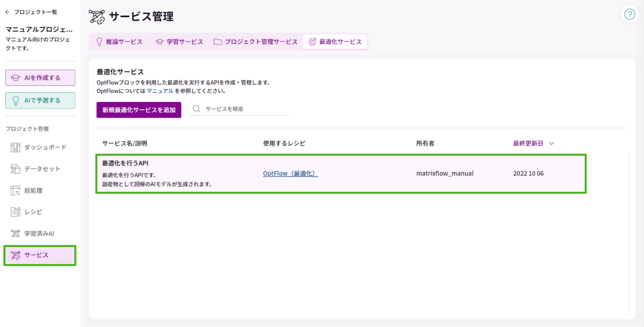644x327 pixels.
Task: Select the 学習済みAI network icon
Action: [15, 233]
